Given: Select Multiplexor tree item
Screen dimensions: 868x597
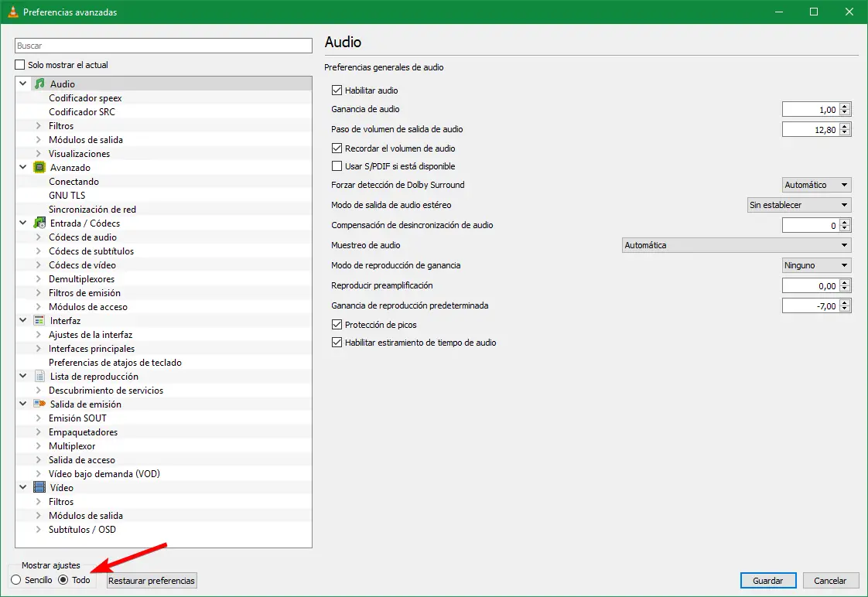Looking at the screenshot, I should coord(72,446).
